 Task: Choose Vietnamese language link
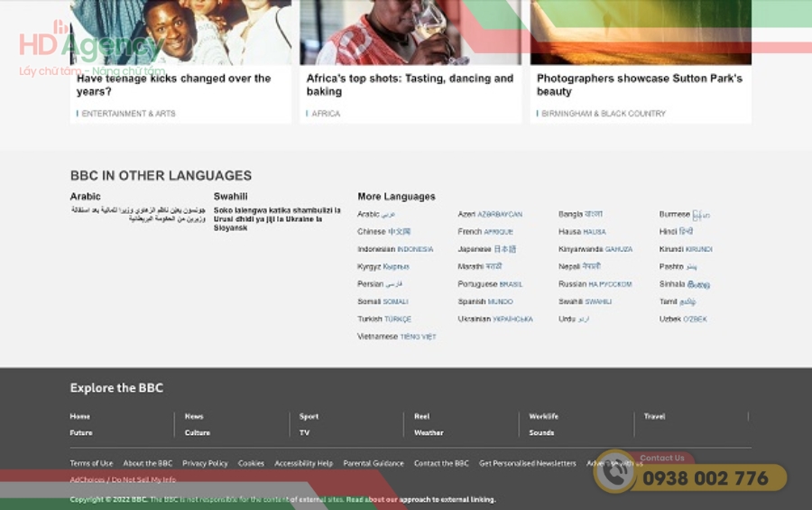click(397, 337)
